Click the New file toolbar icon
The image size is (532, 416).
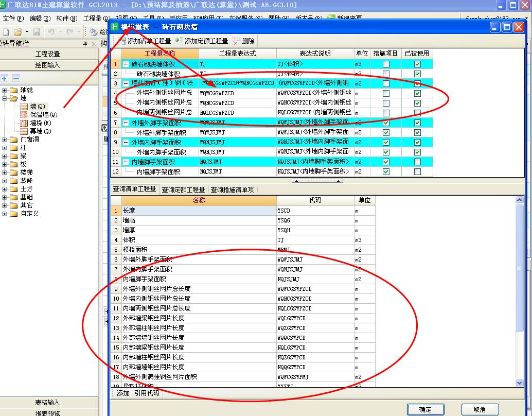click(6, 32)
